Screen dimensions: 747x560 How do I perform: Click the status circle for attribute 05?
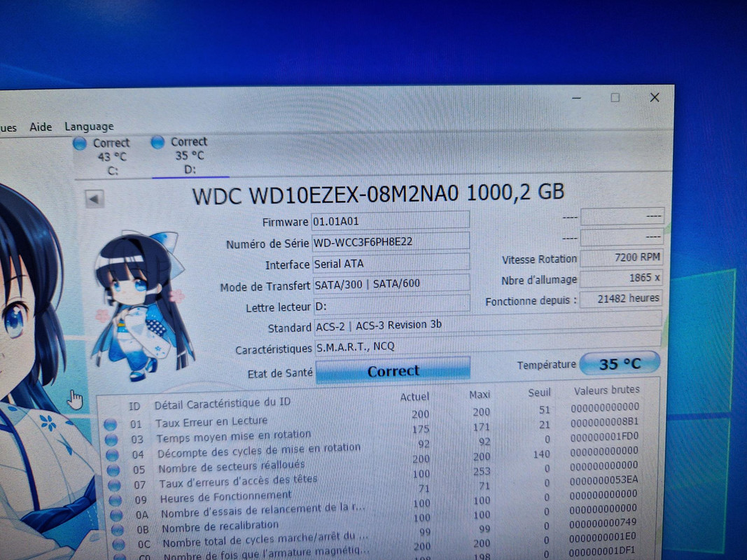tap(113, 470)
